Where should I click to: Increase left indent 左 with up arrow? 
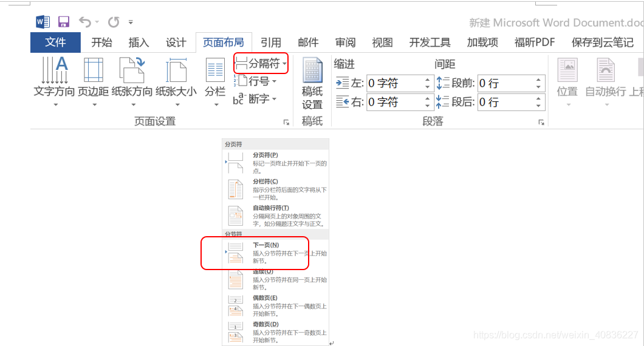(428, 80)
